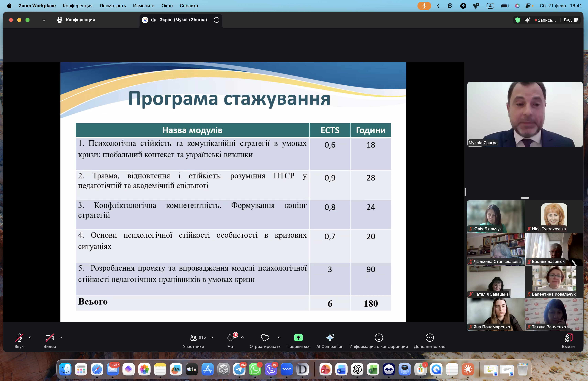The width and height of the screenshot is (588, 381).
Task: Open the Вид view layout button
Action: pyautogui.click(x=570, y=20)
